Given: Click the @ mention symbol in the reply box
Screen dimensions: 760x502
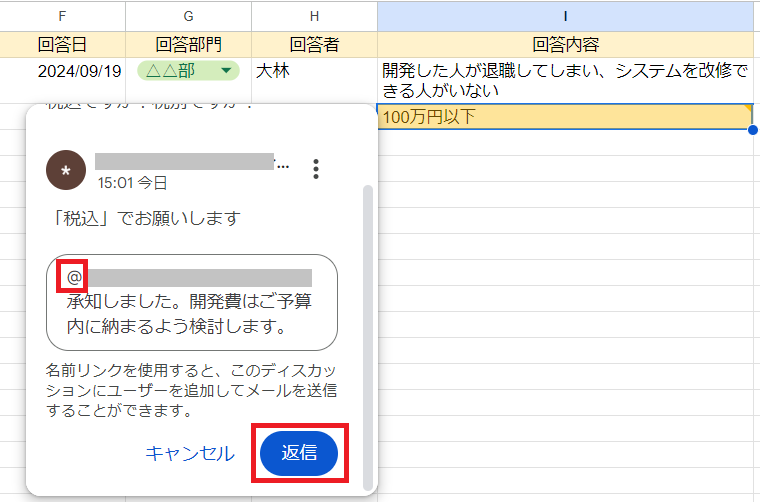Looking at the screenshot, I should [74, 276].
